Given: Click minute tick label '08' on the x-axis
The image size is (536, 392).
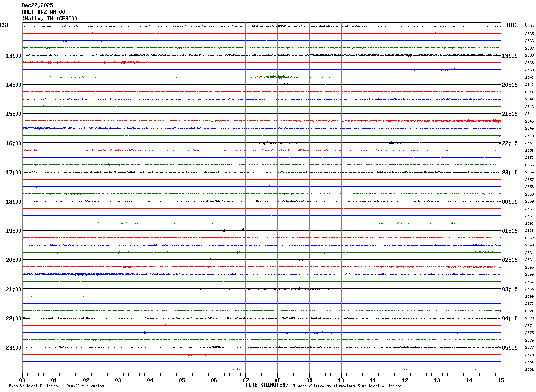Looking at the screenshot, I should coord(278,380).
